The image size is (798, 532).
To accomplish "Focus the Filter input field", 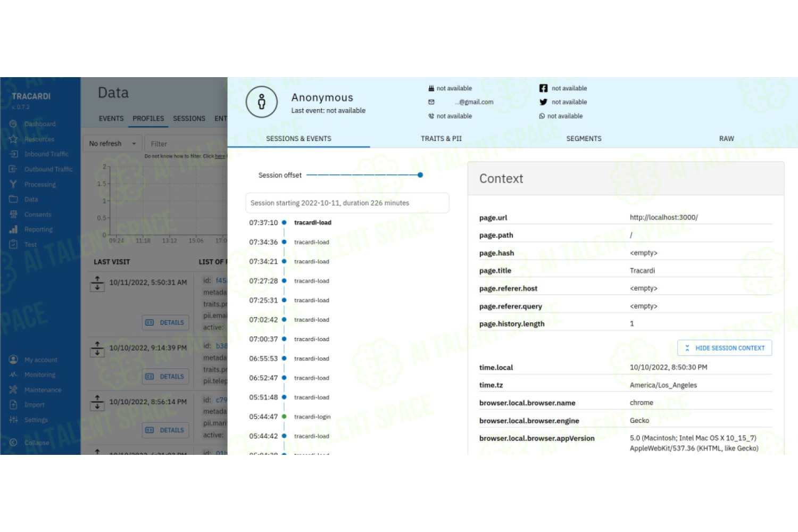I will 186,144.
